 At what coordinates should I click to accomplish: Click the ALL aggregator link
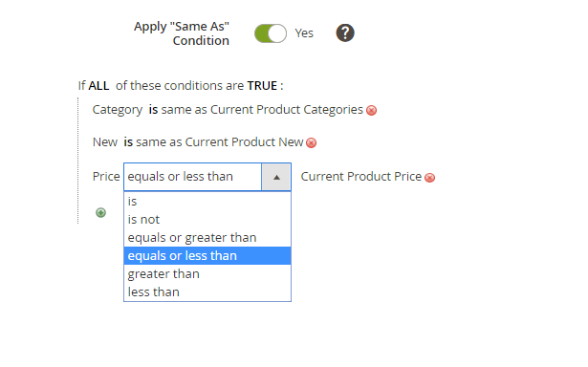[x=98, y=86]
